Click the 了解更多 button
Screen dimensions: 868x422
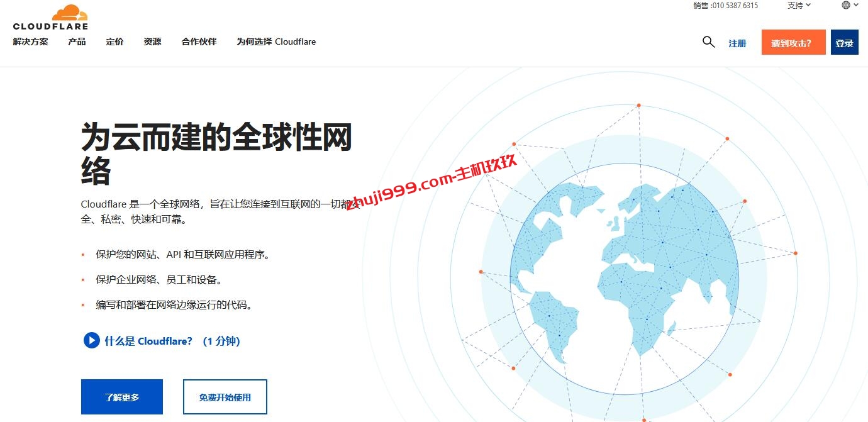click(122, 397)
